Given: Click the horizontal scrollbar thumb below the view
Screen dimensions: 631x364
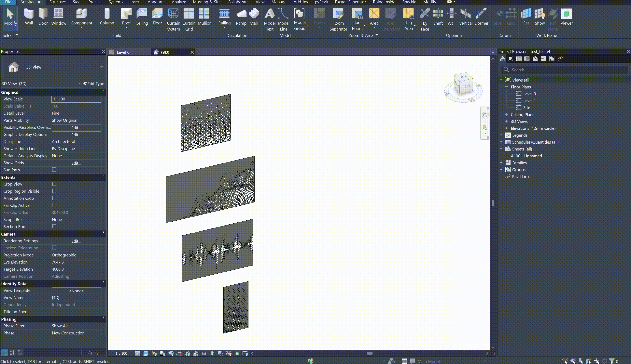Looking at the screenshot, I should pyautogui.click(x=369, y=353).
